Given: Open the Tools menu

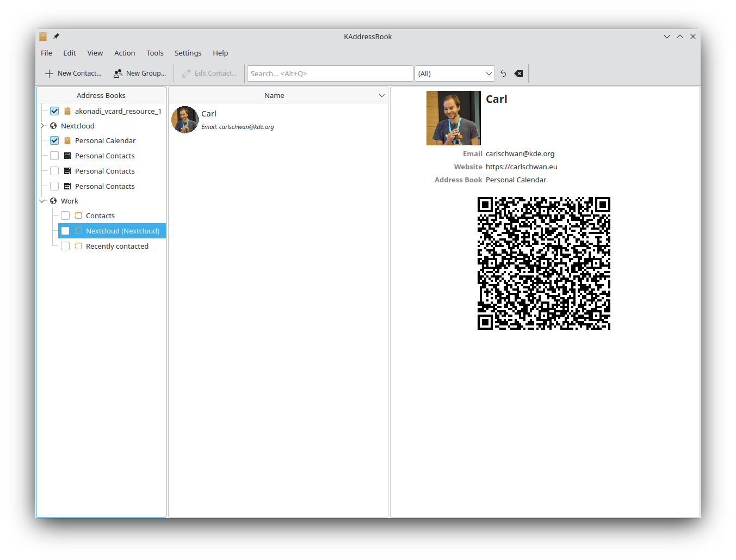Looking at the screenshot, I should point(154,53).
